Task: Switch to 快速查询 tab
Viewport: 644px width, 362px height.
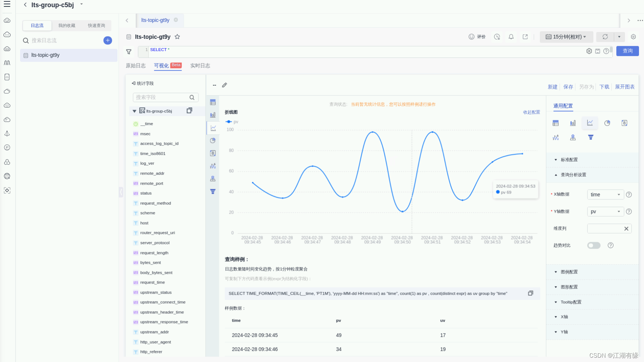Action: tap(96, 26)
